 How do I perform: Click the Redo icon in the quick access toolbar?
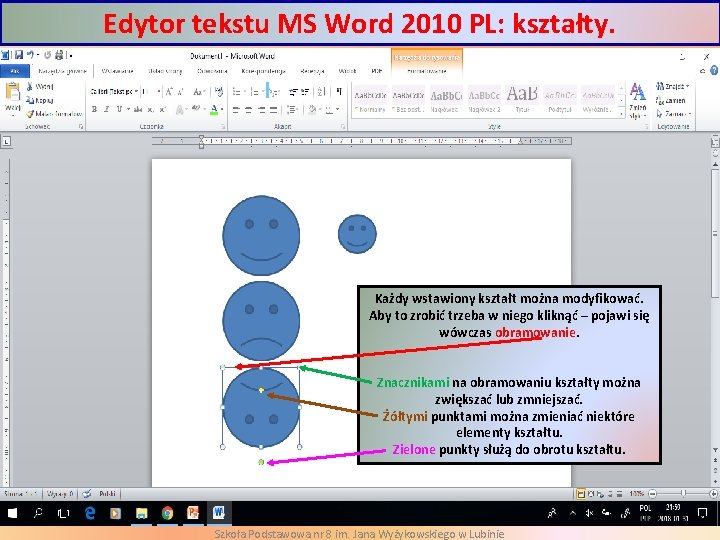pyautogui.click(x=47, y=55)
